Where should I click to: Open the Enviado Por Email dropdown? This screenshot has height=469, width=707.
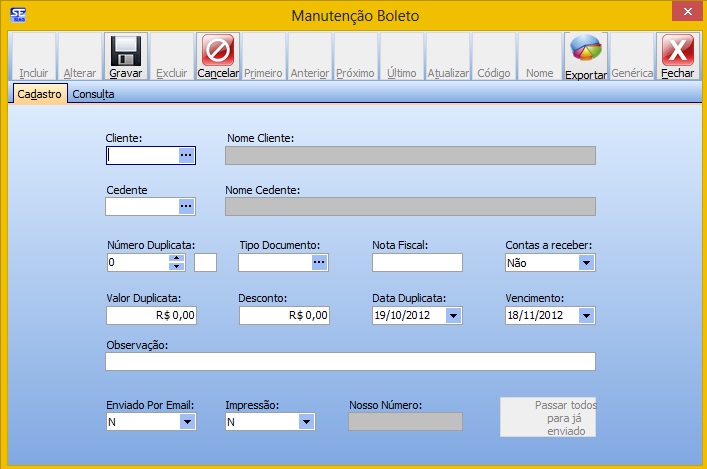pyautogui.click(x=187, y=422)
